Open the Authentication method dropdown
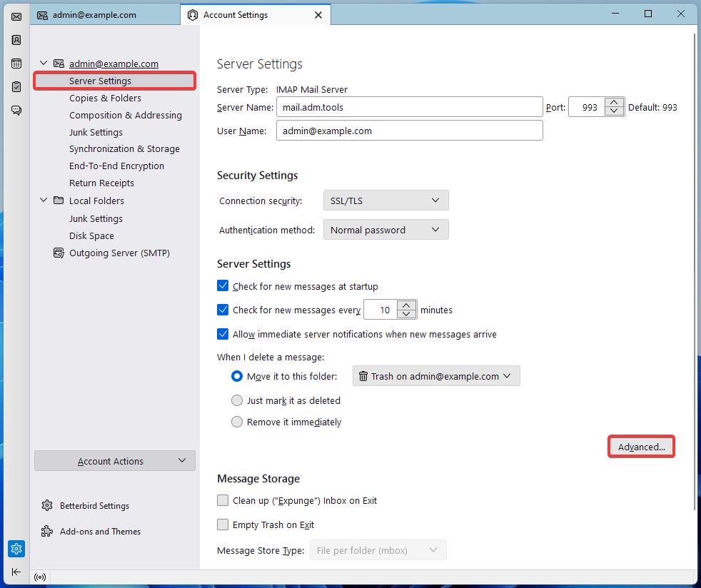This screenshot has width=701, height=588. (x=385, y=230)
